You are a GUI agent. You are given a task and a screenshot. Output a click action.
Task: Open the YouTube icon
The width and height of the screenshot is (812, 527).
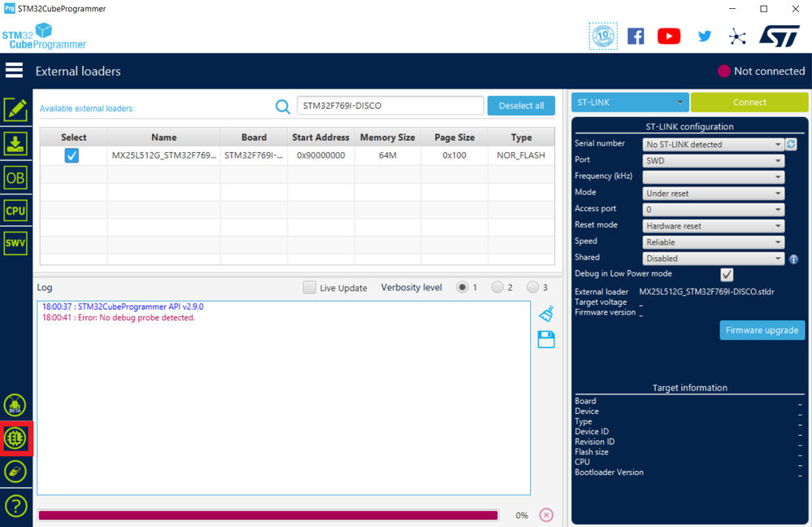tap(669, 37)
